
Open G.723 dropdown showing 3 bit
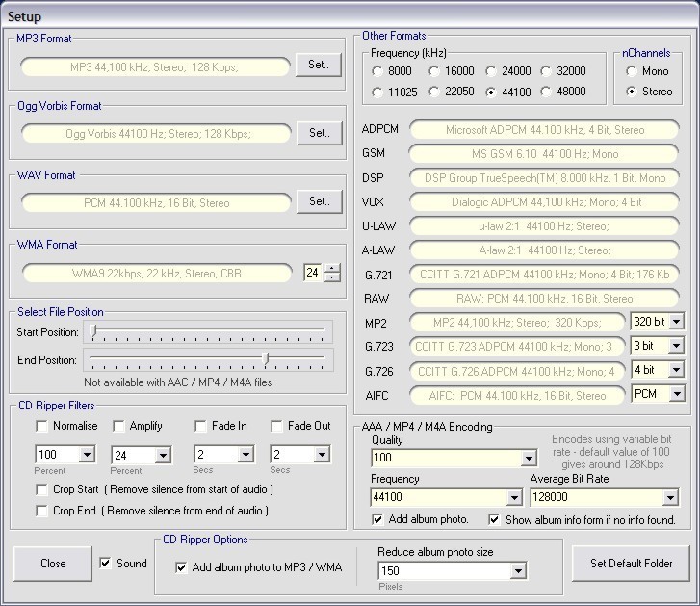pyautogui.click(x=676, y=346)
